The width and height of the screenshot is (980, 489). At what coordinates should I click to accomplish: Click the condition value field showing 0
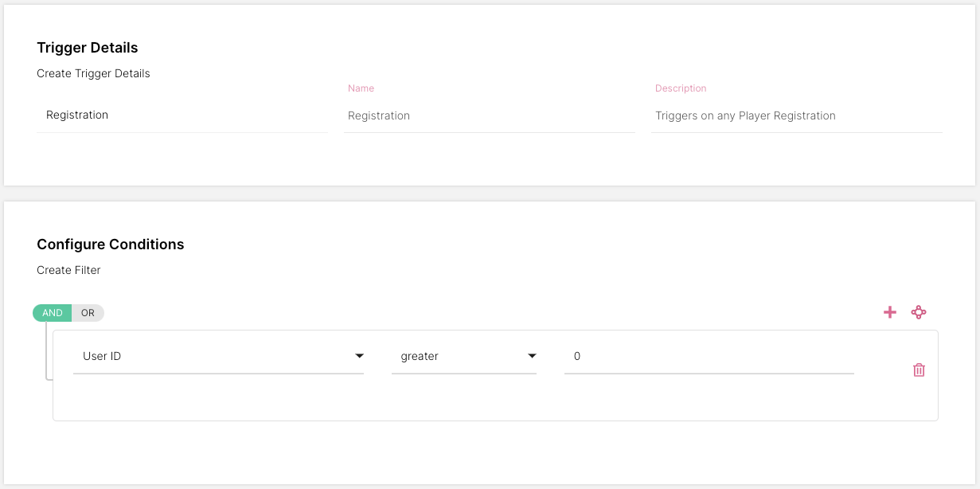pyautogui.click(x=708, y=356)
